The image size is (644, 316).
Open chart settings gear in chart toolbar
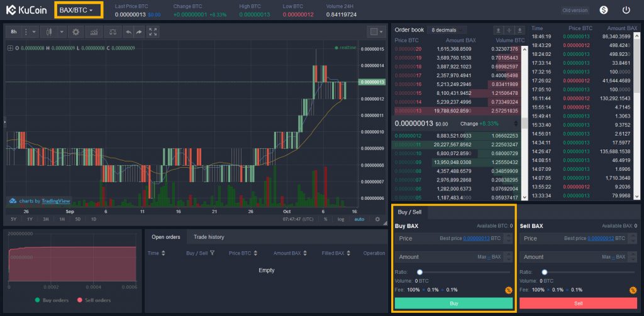[76, 31]
